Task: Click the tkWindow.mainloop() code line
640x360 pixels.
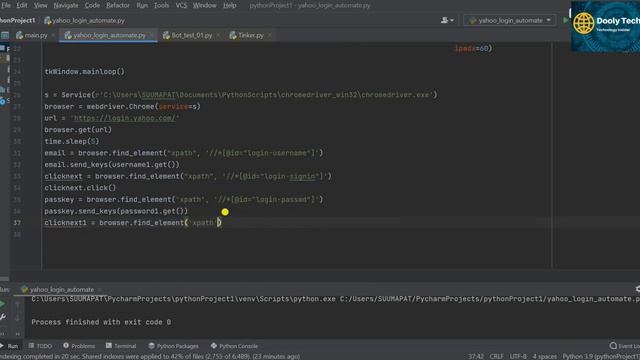Action: click(84, 71)
